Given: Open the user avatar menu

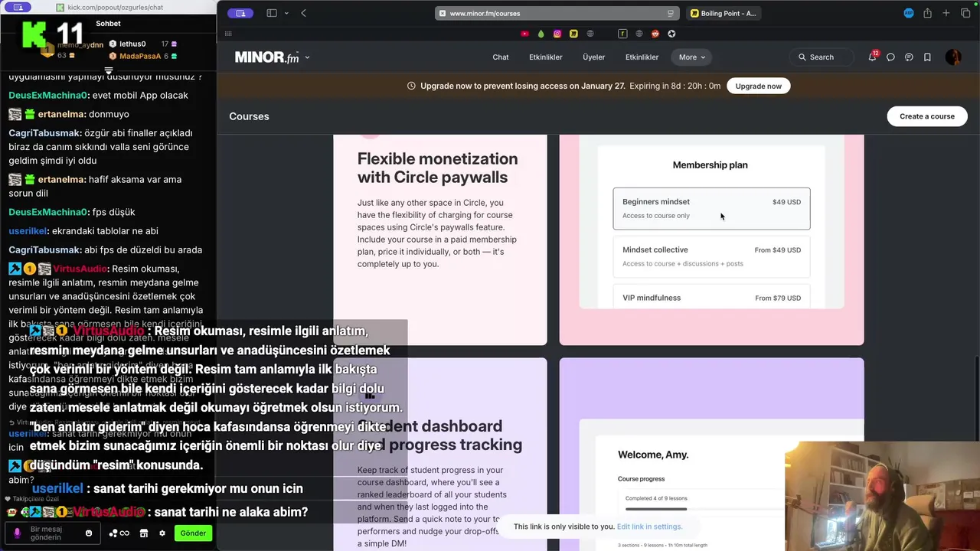Looking at the screenshot, I should pos(953,57).
